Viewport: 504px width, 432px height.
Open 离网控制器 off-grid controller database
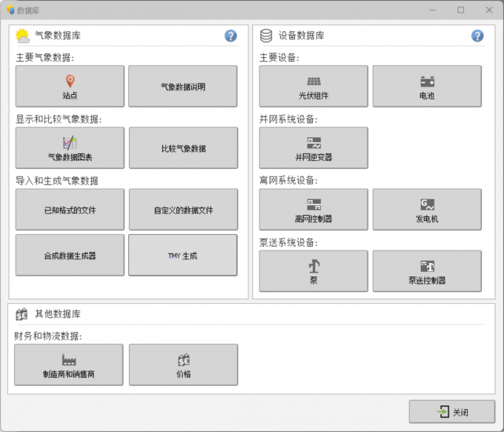(314, 209)
